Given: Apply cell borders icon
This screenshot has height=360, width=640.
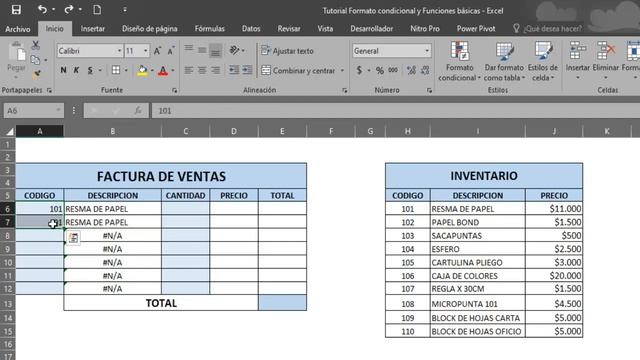Looking at the screenshot, I should pos(116,70).
